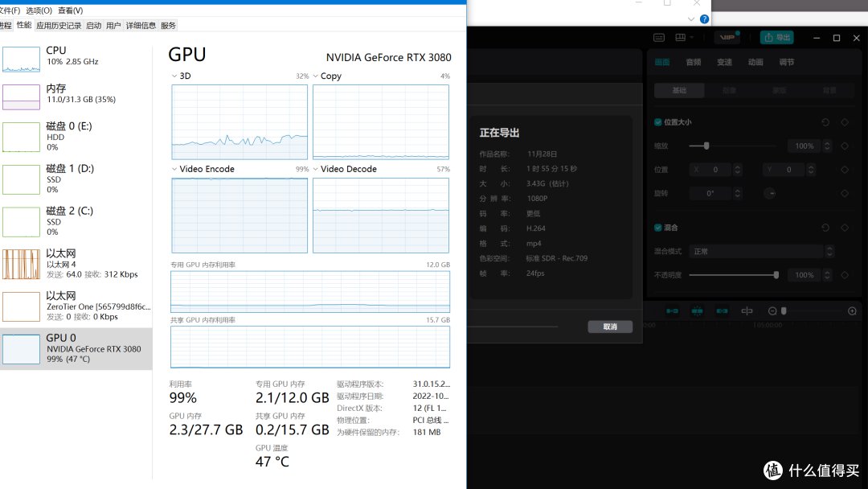
Task: Select the GPU 0 thumbnail in the sidebar
Action: [x=21, y=350]
